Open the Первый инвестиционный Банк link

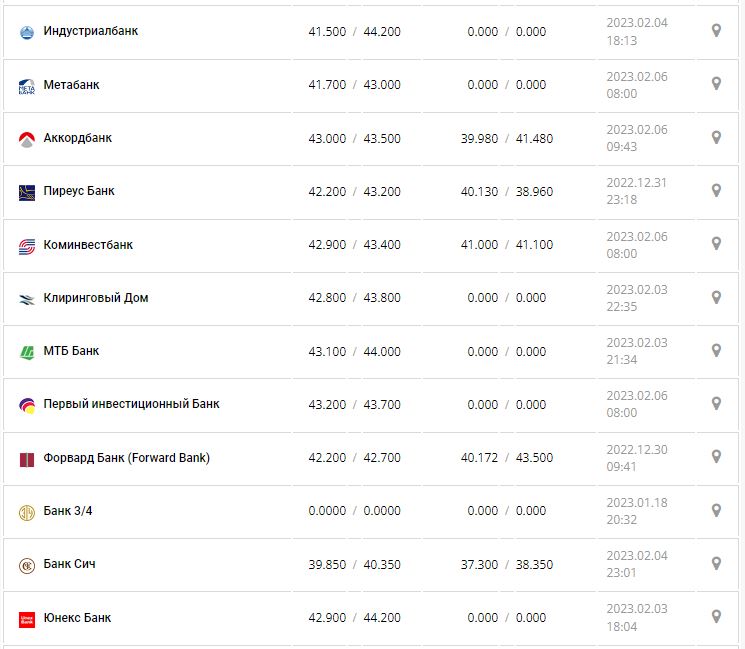coord(131,404)
